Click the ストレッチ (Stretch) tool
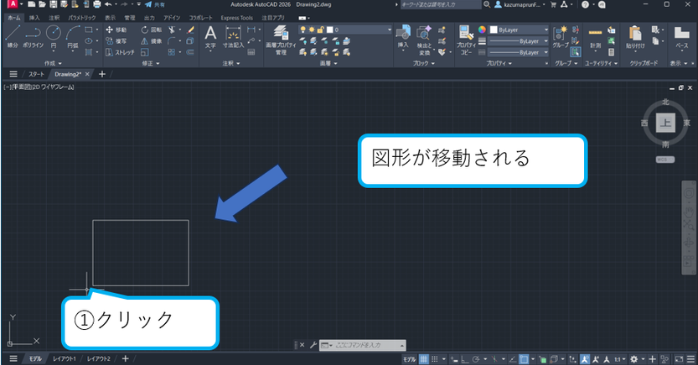 [119, 53]
